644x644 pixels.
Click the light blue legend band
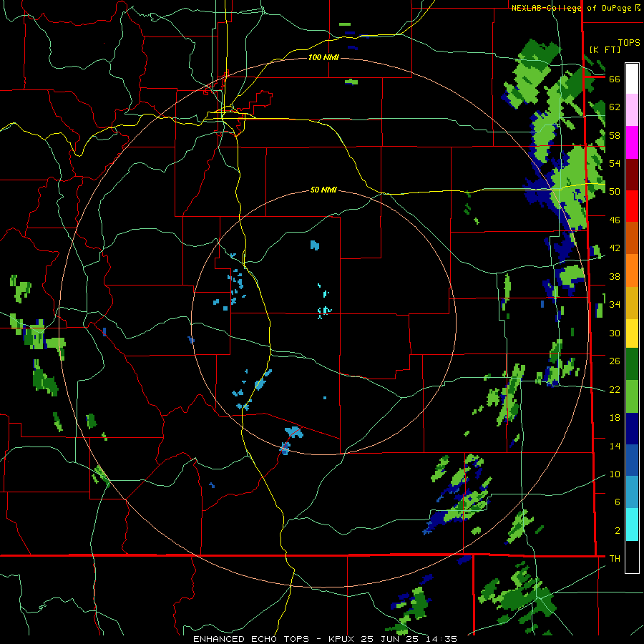point(632,492)
